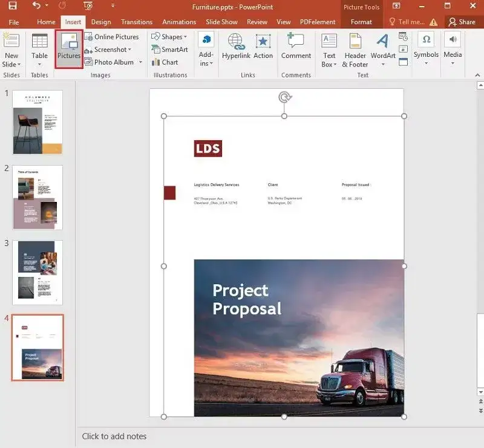The width and height of the screenshot is (484, 448).
Task: Open the Symbols dropdown
Action: (x=426, y=50)
